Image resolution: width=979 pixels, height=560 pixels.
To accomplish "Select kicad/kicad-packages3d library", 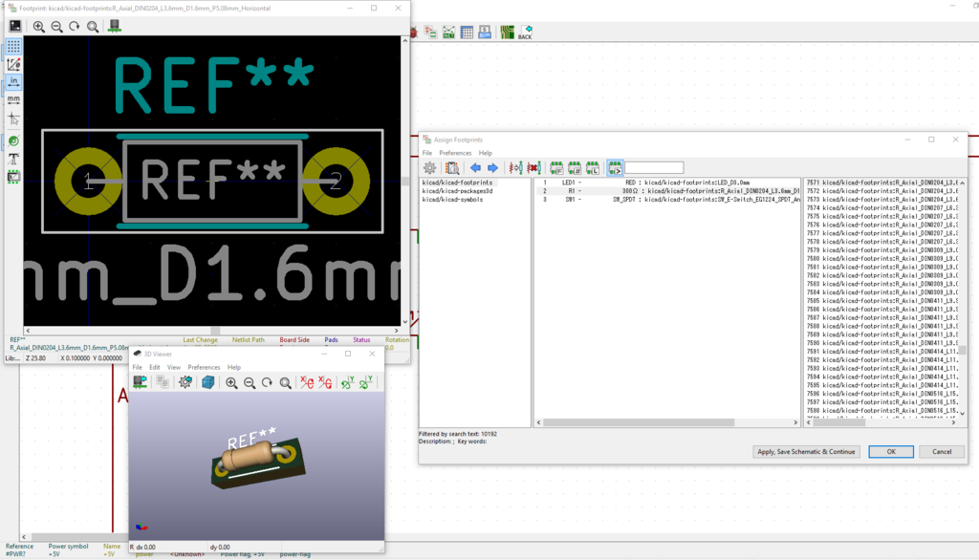I will (x=457, y=191).
